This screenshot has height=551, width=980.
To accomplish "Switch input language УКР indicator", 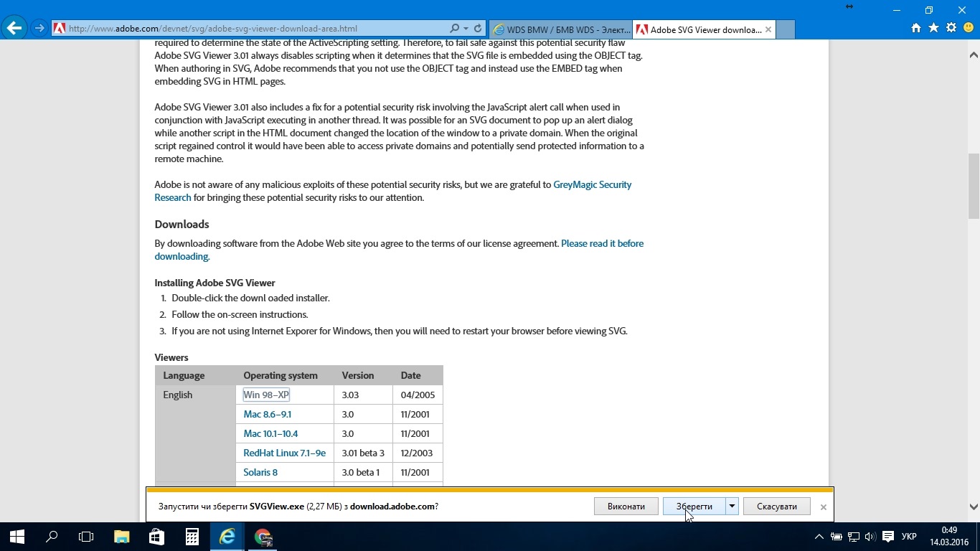I will coord(909,537).
